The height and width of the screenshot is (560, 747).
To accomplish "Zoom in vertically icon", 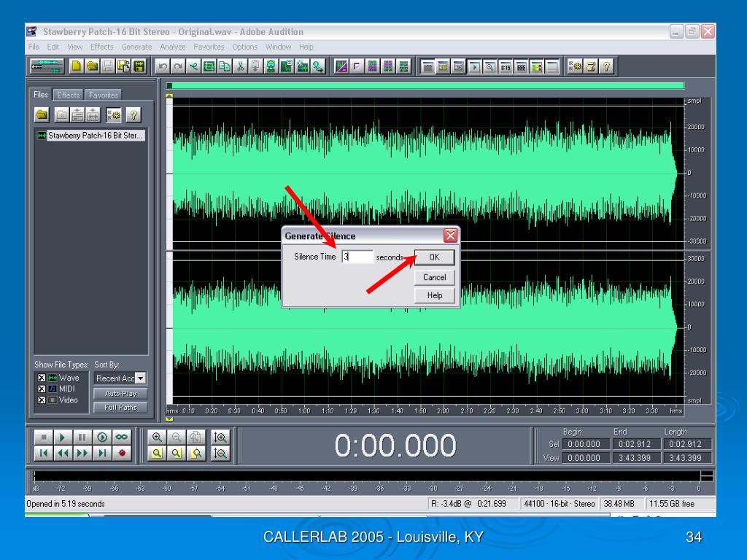I will (220, 437).
